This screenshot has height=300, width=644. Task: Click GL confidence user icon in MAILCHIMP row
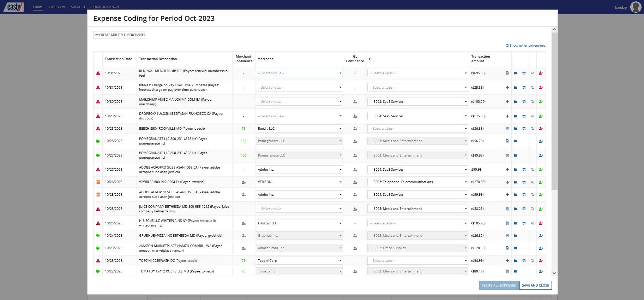[355, 102]
